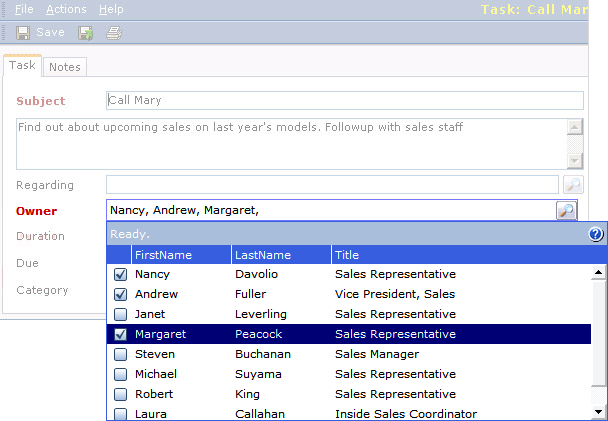
Task: Click the Owner lookup magnifier icon
Action: pyautogui.click(x=566, y=210)
